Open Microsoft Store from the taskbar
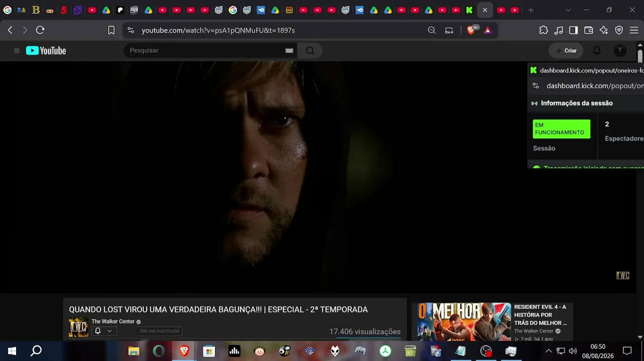The image size is (644, 361). (x=209, y=351)
